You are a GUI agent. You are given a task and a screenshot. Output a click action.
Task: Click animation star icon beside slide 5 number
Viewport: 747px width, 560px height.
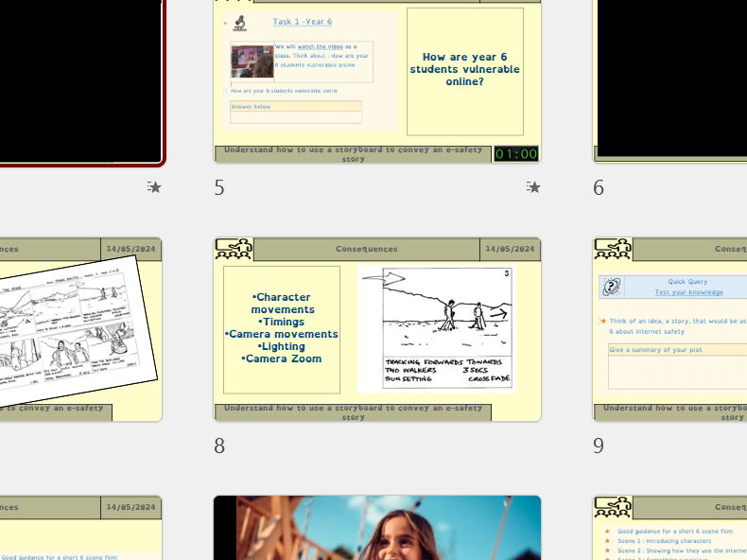pyautogui.click(x=533, y=187)
